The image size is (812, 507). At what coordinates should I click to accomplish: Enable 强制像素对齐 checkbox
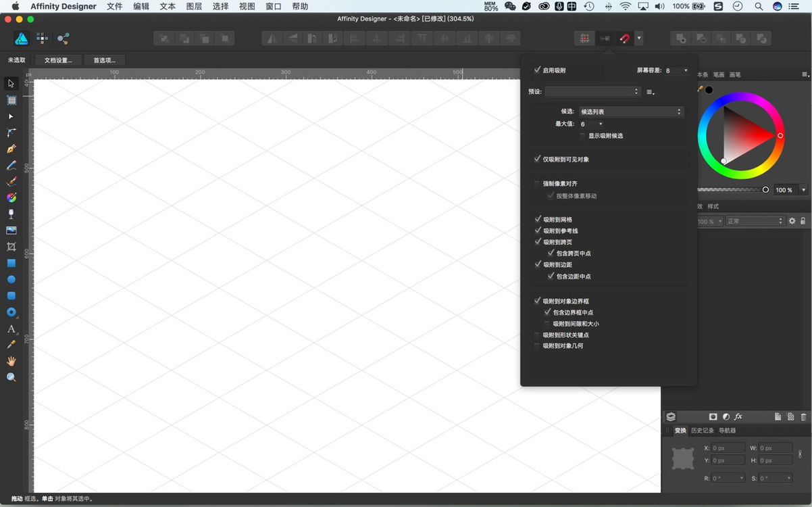click(x=538, y=184)
